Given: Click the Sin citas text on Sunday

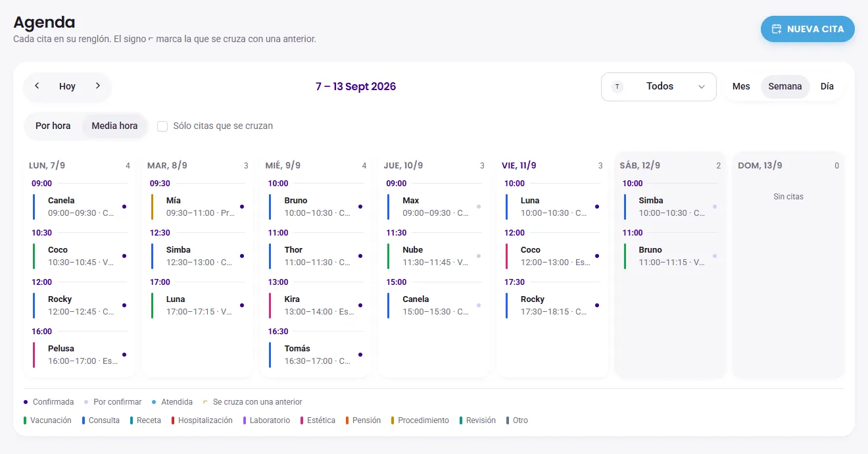Looking at the screenshot, I should [x=788, y=197].
